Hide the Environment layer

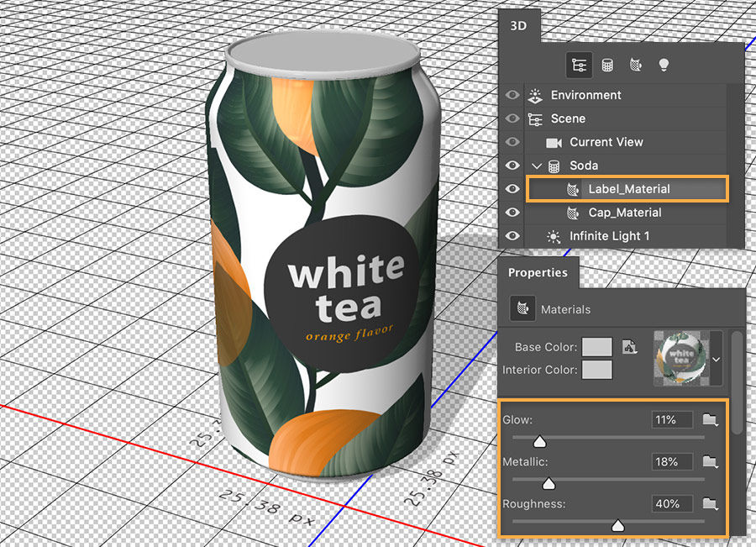512,94
